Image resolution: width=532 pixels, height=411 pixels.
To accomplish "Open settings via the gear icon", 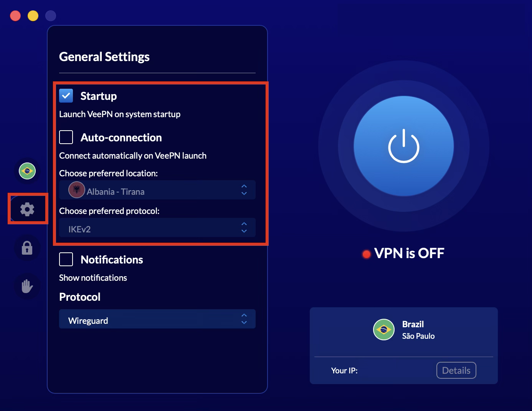I will click(x=27, y=209).
